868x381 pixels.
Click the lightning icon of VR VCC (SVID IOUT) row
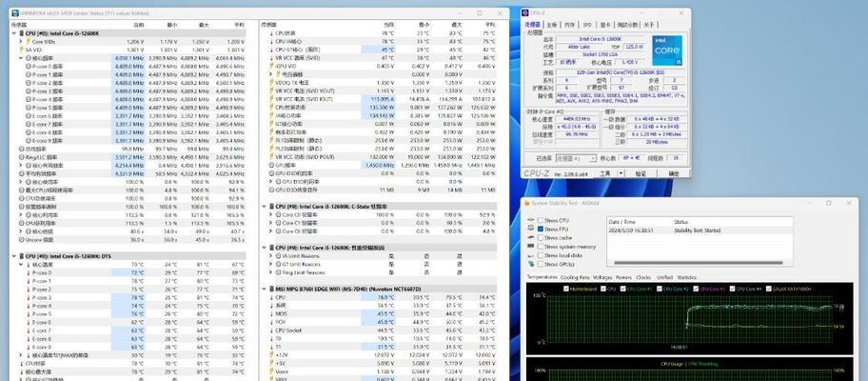271,99
